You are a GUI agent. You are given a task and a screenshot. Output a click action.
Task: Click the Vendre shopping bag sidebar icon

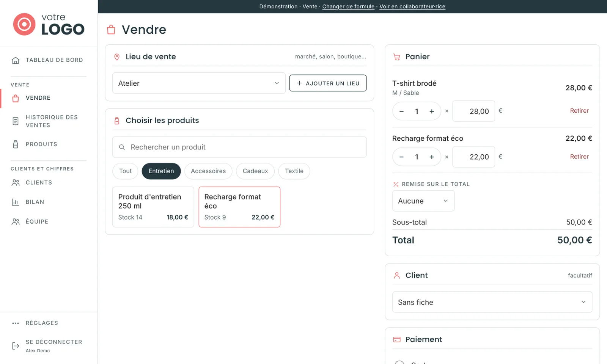(16, 98)
